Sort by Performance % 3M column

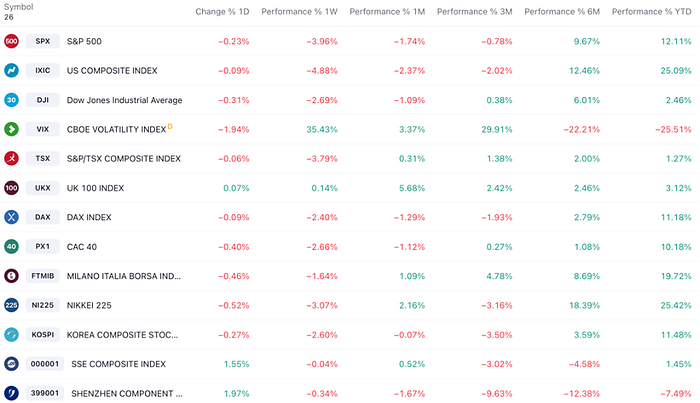click(474, 12)
